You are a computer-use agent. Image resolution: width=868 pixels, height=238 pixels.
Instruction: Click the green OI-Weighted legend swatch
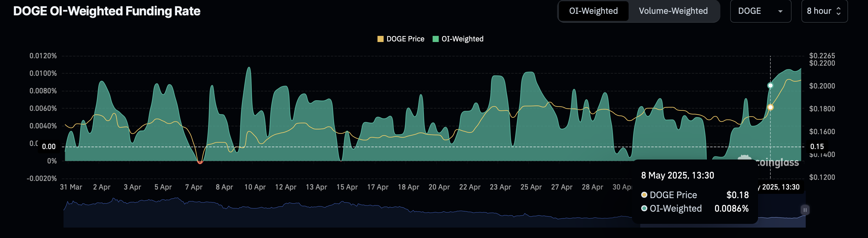click(435, 39)
